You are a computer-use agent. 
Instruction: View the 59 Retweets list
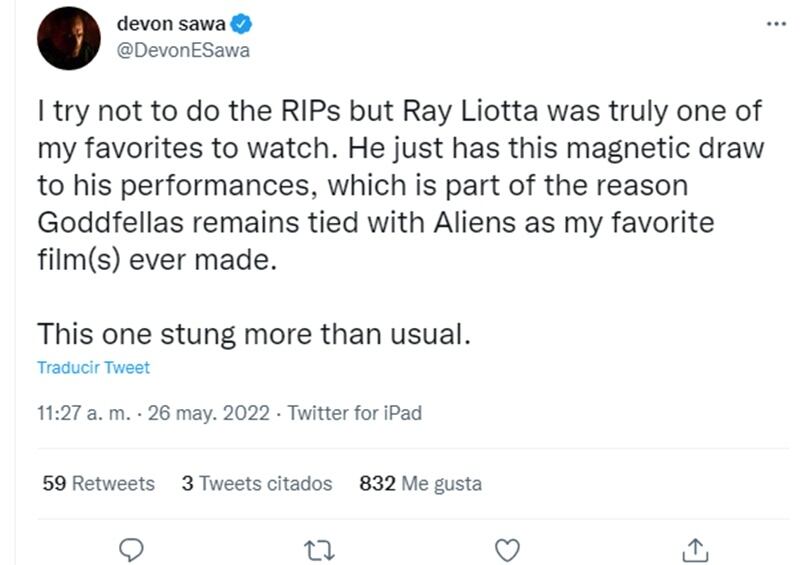click(x=98, y=484)
